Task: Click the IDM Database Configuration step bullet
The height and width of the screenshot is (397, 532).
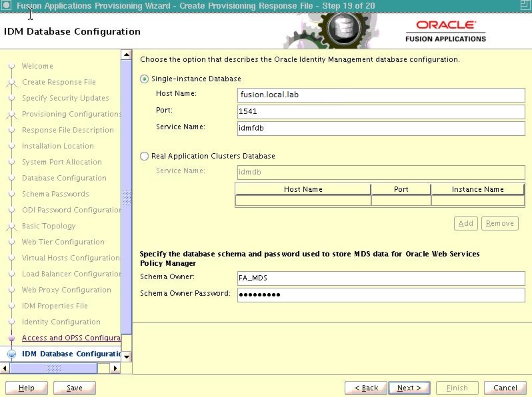Action: pyautogui.click(x=11, y=354)
